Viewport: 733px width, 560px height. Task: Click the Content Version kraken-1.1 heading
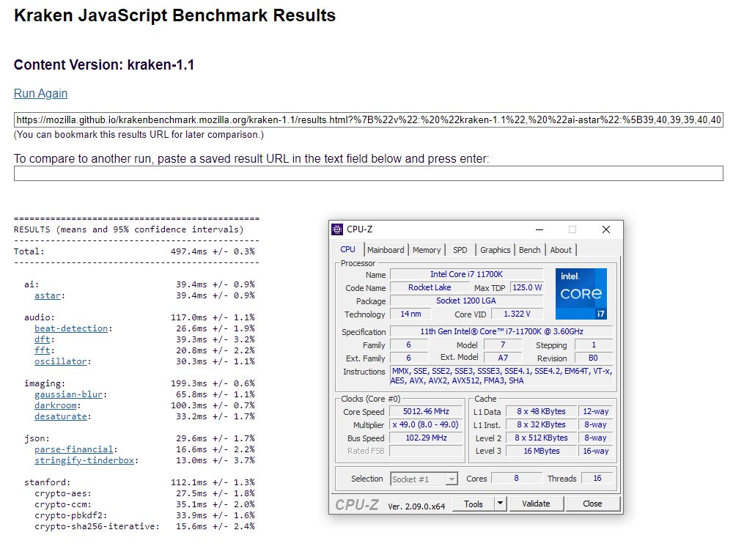[x=104, y=65]
